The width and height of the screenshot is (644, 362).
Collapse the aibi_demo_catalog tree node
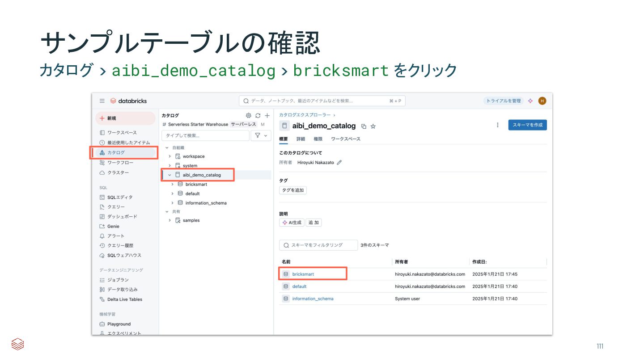coord(170,175)
